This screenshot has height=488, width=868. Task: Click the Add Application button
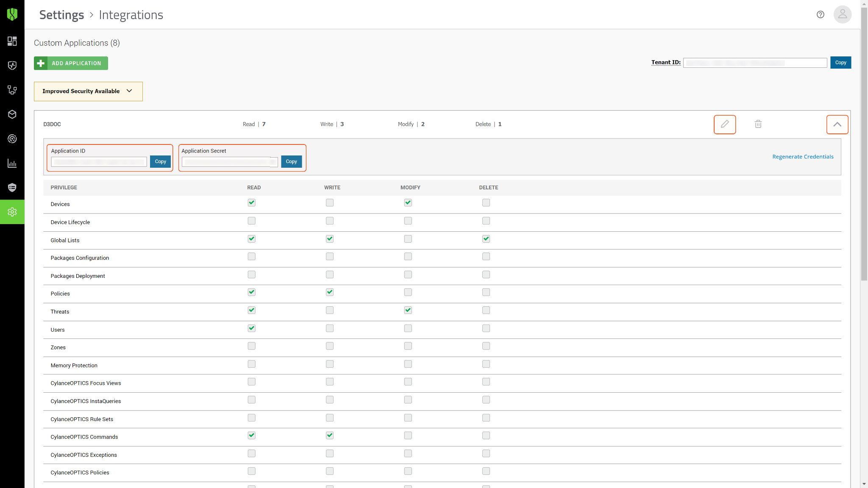(71, 63)
